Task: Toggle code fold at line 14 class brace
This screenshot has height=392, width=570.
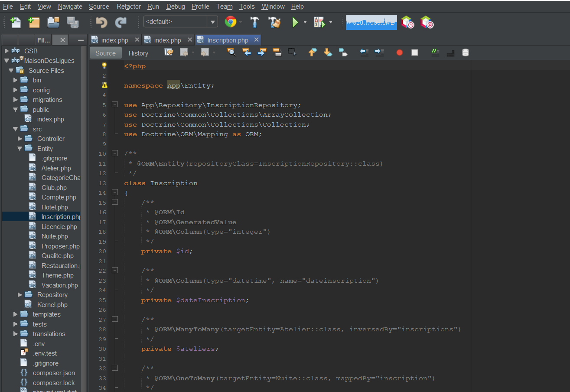Action: click(115, 193)
